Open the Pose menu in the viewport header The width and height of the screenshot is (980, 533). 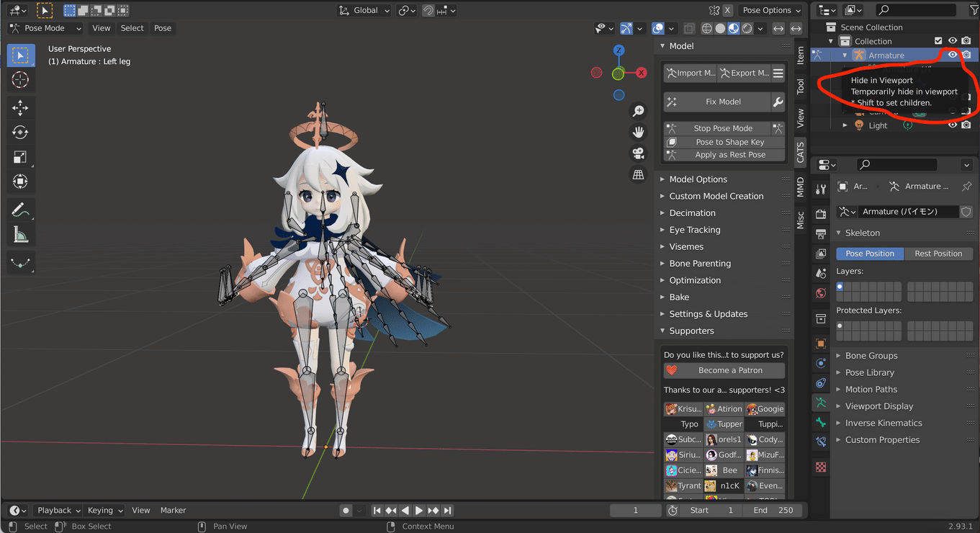pyautogui.click(x=163, y=27)
